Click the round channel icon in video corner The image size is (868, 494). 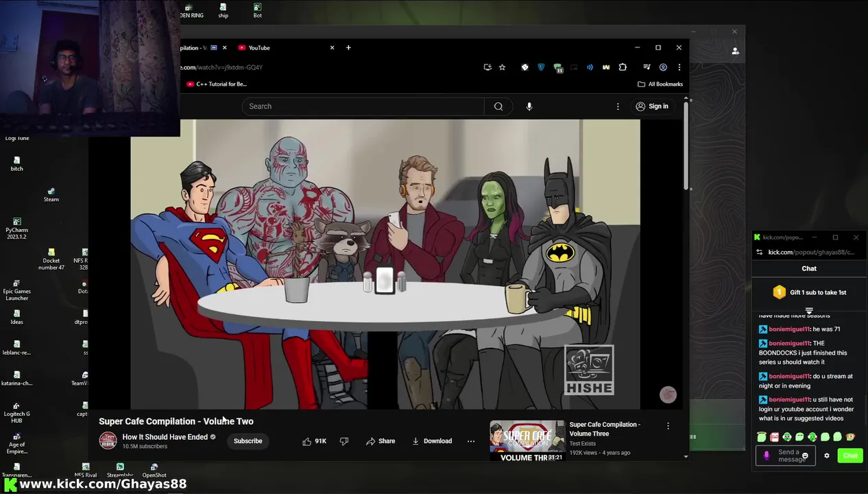click(668, 395)
